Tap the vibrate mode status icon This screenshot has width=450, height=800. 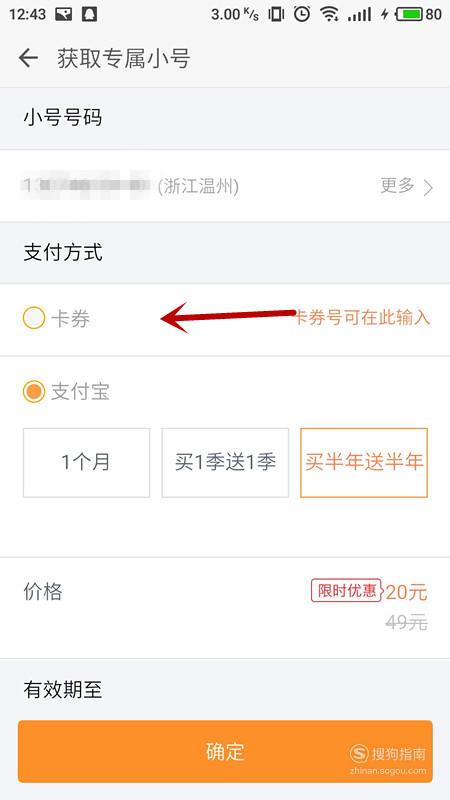276,14
